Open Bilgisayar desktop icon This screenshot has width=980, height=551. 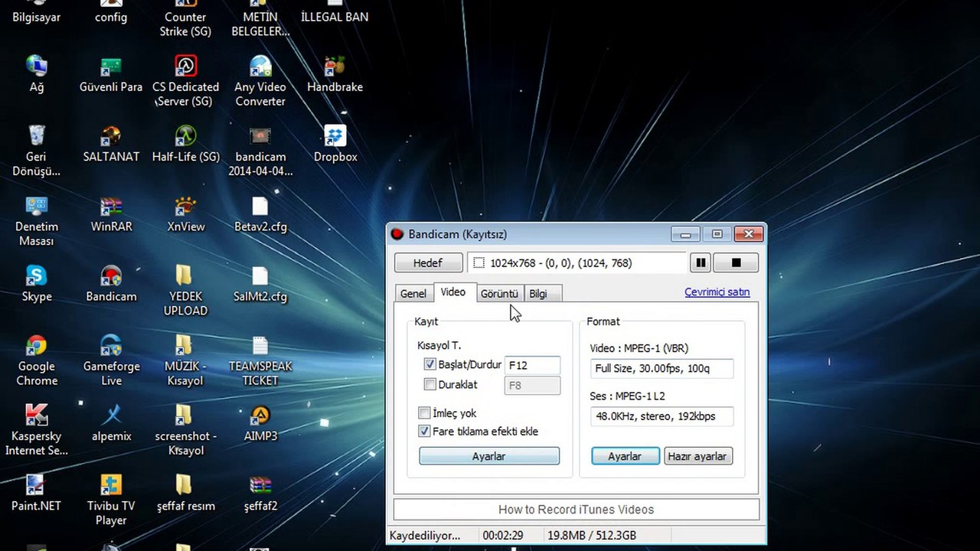click(36, 11)
